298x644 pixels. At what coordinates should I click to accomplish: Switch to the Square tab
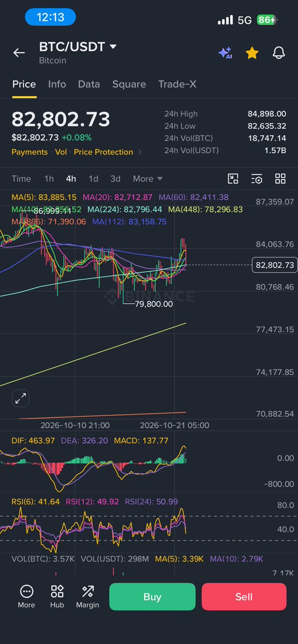click(x=129, y=84)
